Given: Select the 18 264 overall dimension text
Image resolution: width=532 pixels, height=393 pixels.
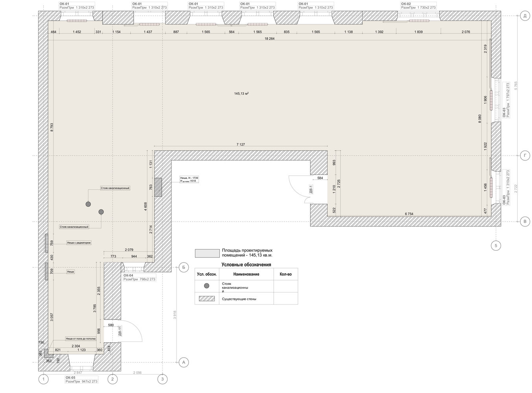Looking at the screenshot, I should pos(269,39).
